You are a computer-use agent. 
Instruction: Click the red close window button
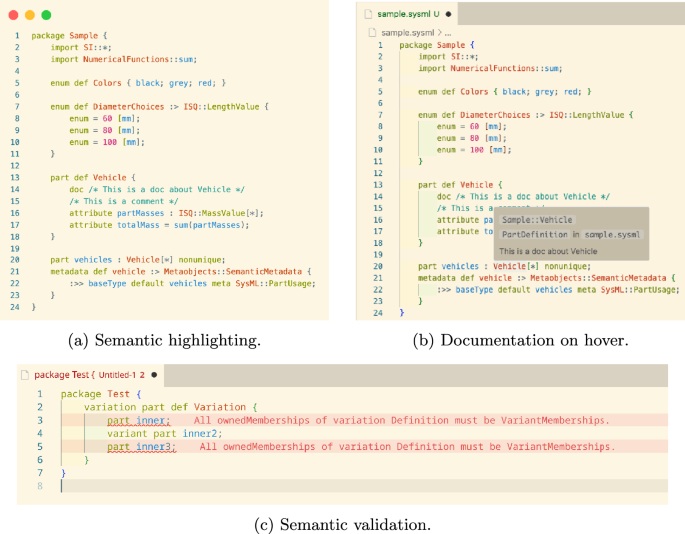click(13, 16)
